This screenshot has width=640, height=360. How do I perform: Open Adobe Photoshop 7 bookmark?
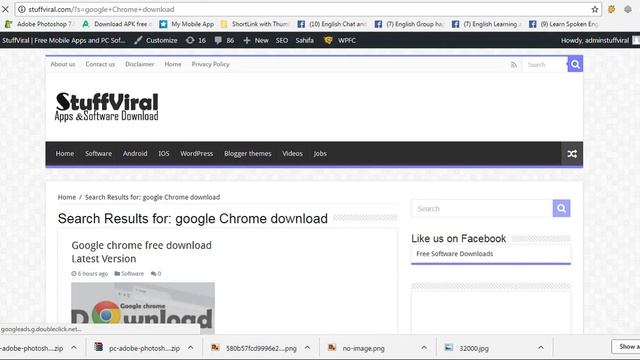39,24
